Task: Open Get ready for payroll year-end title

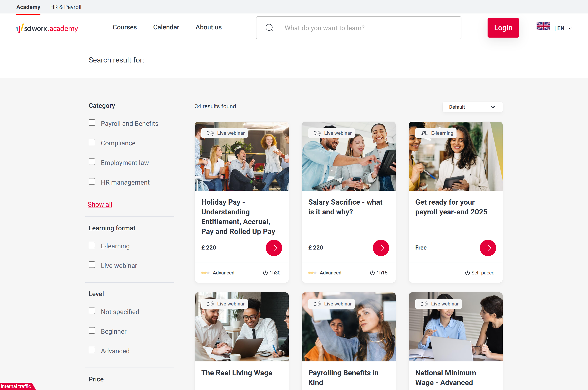Action: pyautogui.click(x=451, y=207)
